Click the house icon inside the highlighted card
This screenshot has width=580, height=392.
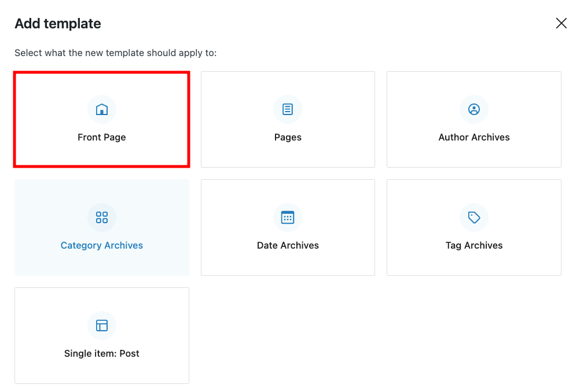[x=102, y=109]
